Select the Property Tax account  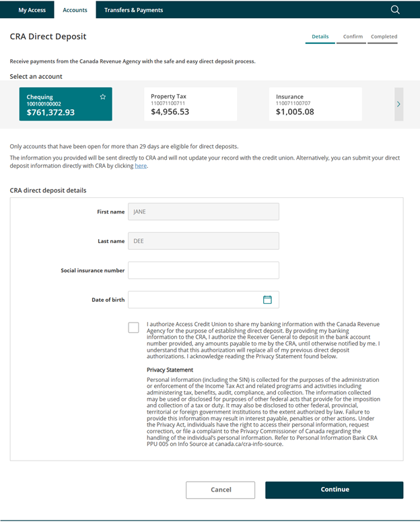[x=190, y=104]
